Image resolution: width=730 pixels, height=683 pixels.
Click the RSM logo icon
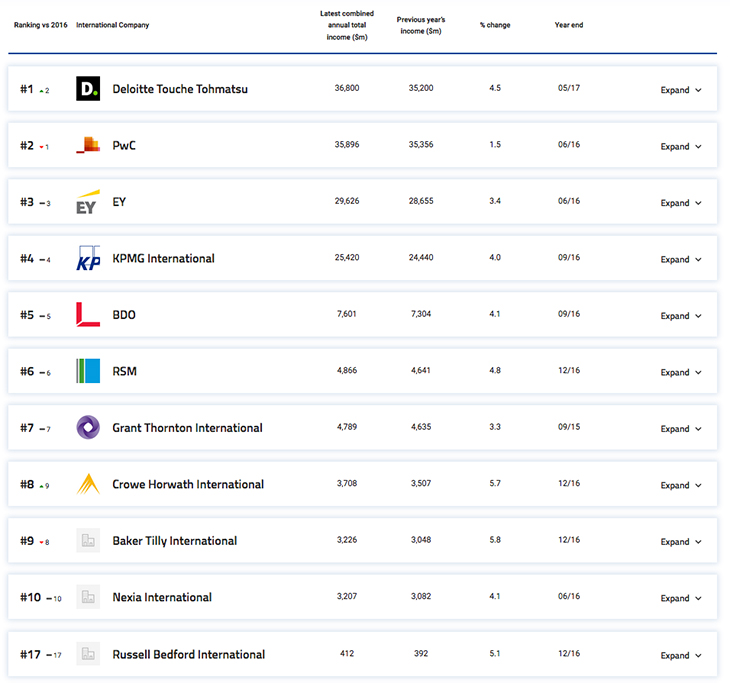pos(88,371)
